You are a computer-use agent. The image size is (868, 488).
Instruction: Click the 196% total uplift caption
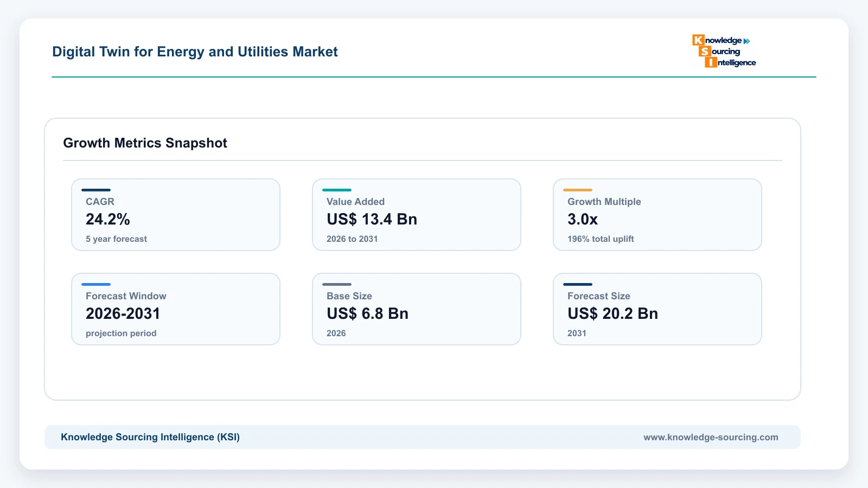(601, 239)
